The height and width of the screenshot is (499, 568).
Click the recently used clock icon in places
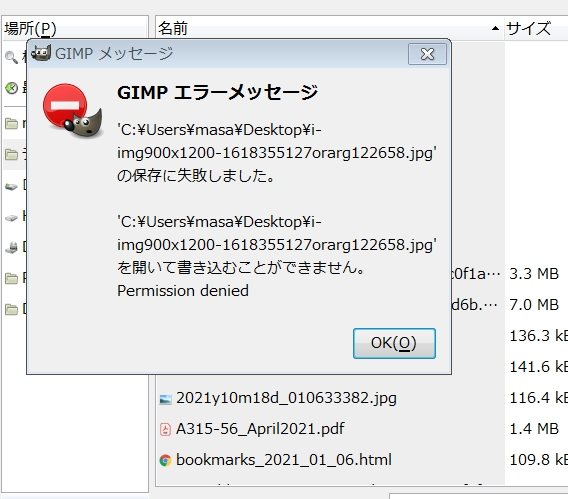11,88
